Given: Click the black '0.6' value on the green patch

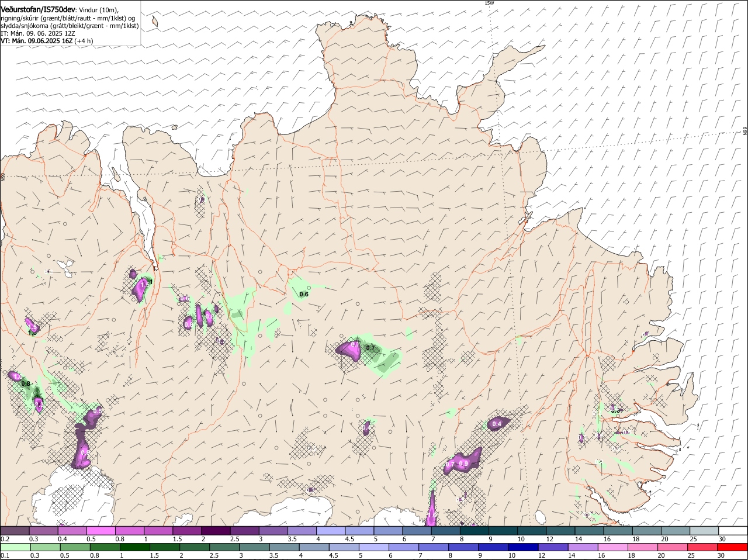Looking at the screenshot, I should [304, 294].
